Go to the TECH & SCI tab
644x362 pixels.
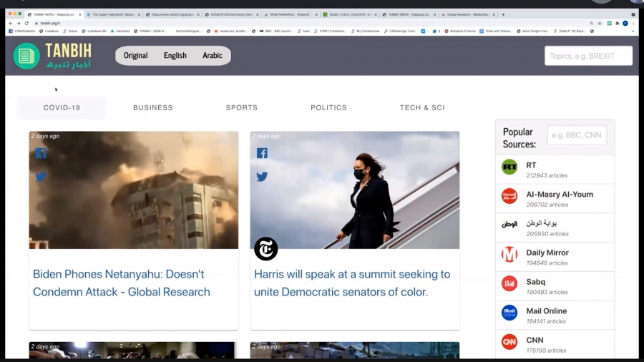(422, 107)
